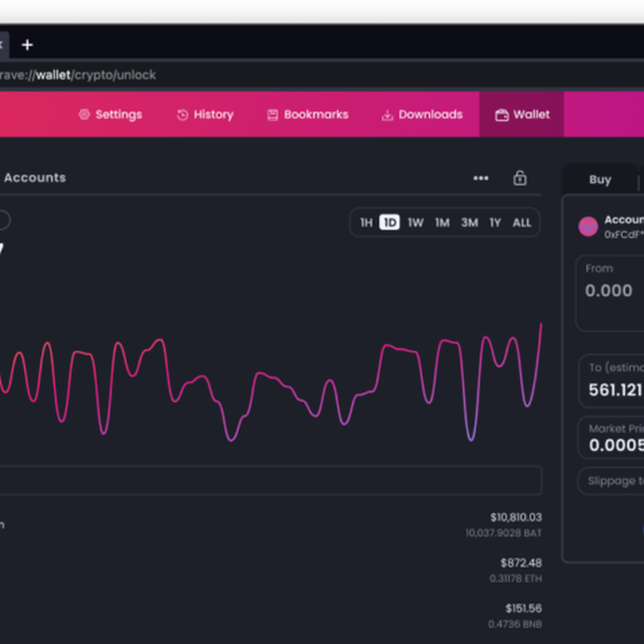Select the 1D chart timeframe

point(390,223)
